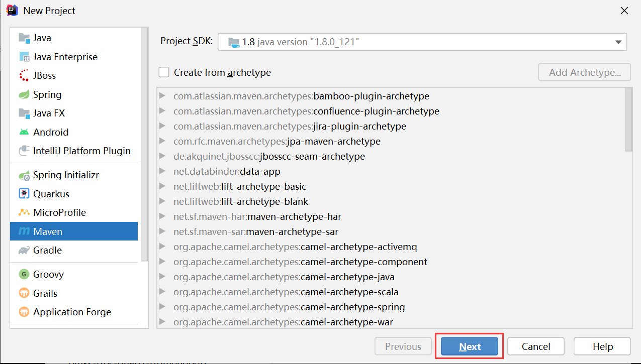Image resolution: width=641 pixels, height=364 pixels.
Task: Select the Android robot icon
Action: coord(24,132)
